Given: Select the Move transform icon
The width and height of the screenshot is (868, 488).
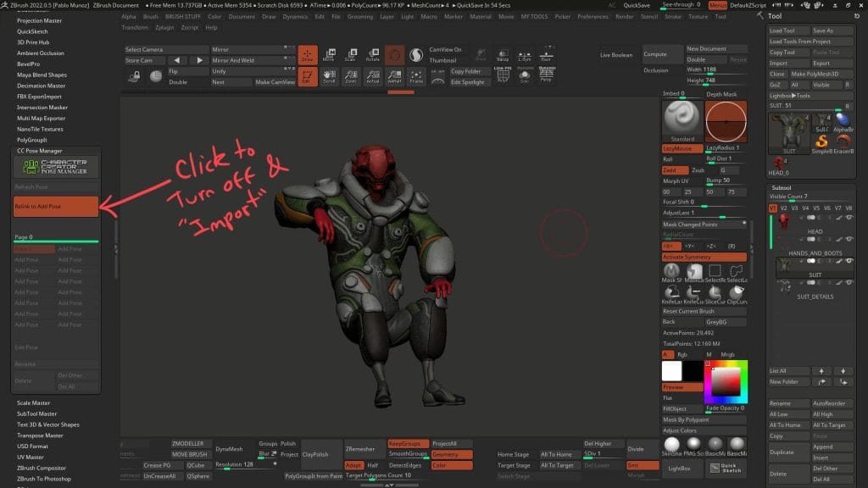Looking at the screenshot, I should pos(328,55).
